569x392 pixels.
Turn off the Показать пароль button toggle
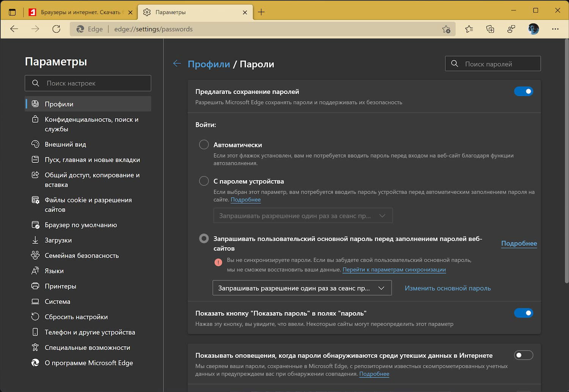pyautogui.click(x=523, y=313)
